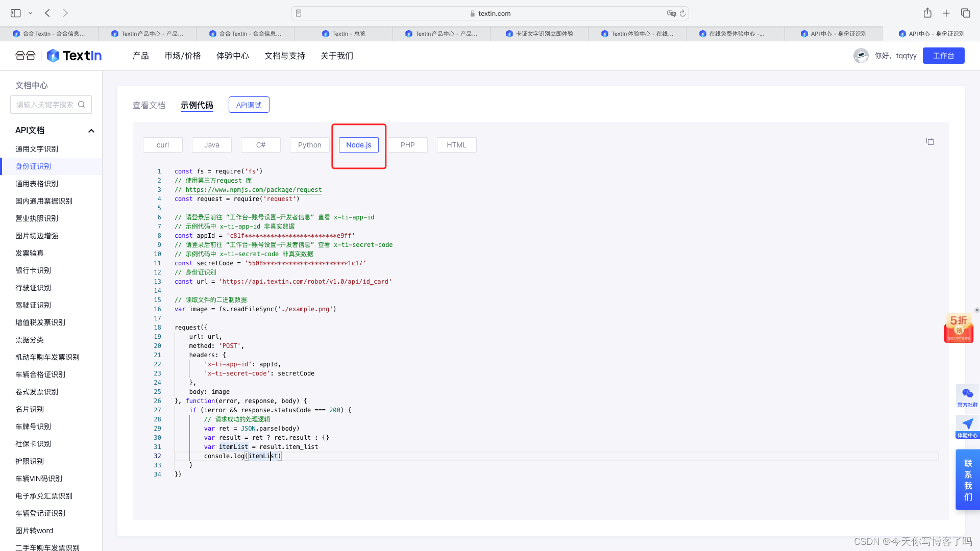The height and width of the screenshot is (551, 980).
Task: Click the user avatar icon
Action: point(861,56)
